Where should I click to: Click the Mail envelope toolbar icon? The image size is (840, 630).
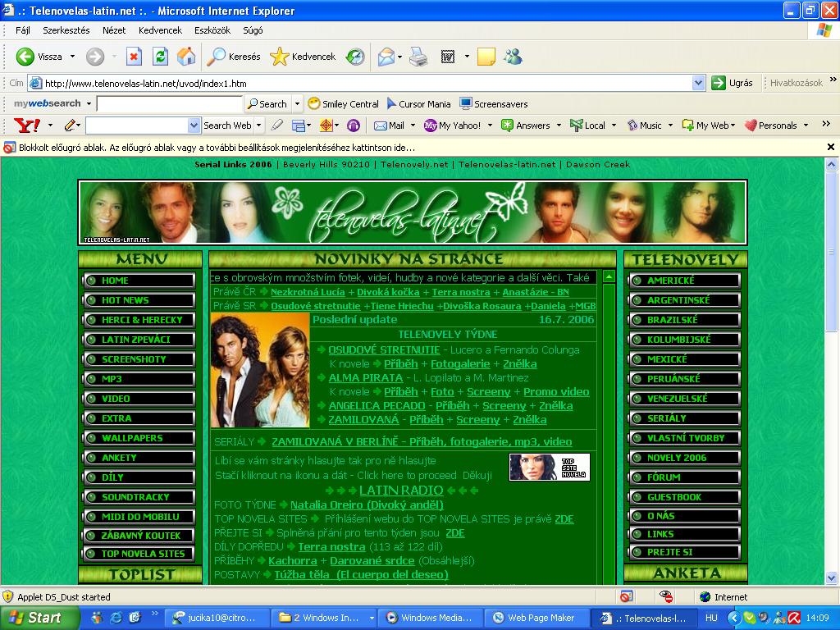[386, 57]
